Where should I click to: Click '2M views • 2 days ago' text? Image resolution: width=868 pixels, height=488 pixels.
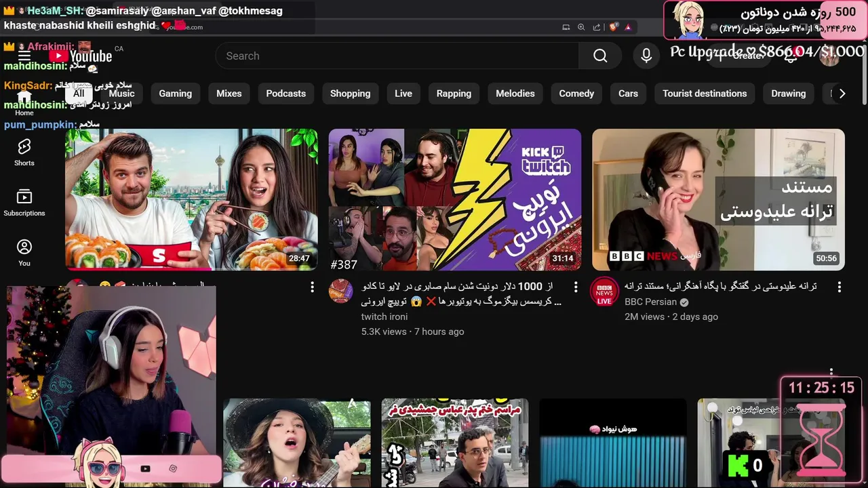[671, 317]
